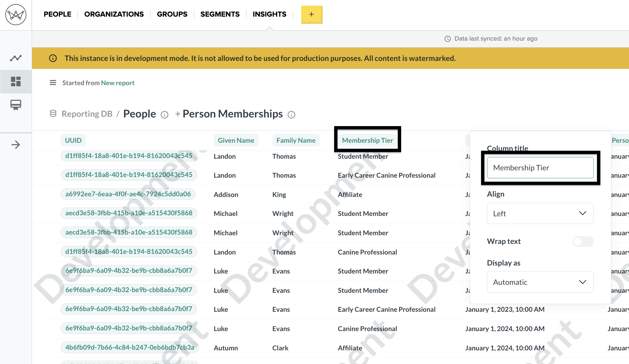Click the Reporting DB database icon
Image resolution: width=629 pixels, height=364 pixels.
[53, 114]
